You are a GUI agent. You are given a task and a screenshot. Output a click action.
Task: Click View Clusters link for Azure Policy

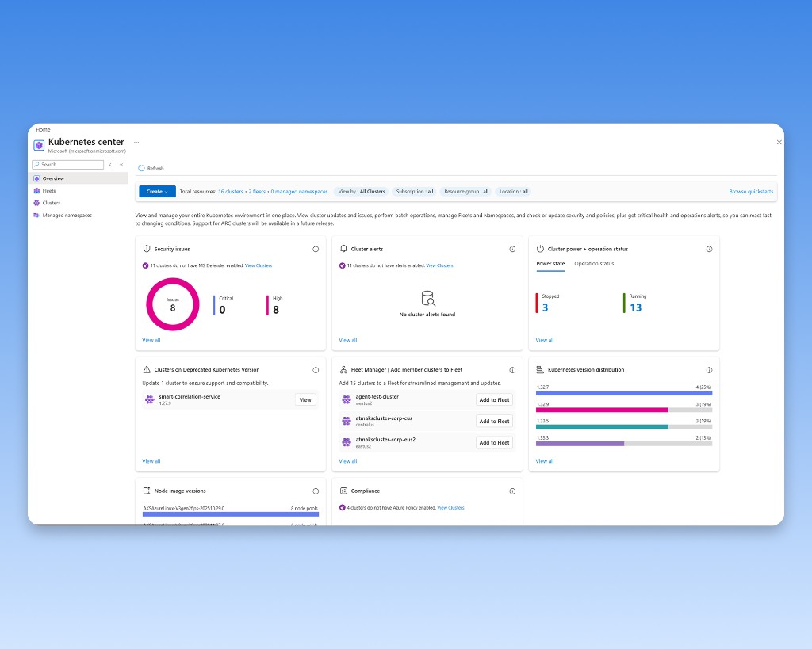click(450, 508)
